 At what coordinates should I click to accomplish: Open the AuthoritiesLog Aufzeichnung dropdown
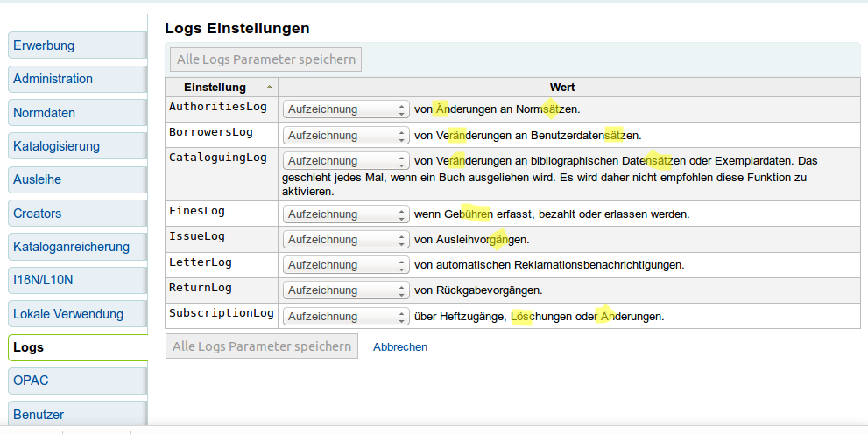pyautogui.click(x=346, y=109)
